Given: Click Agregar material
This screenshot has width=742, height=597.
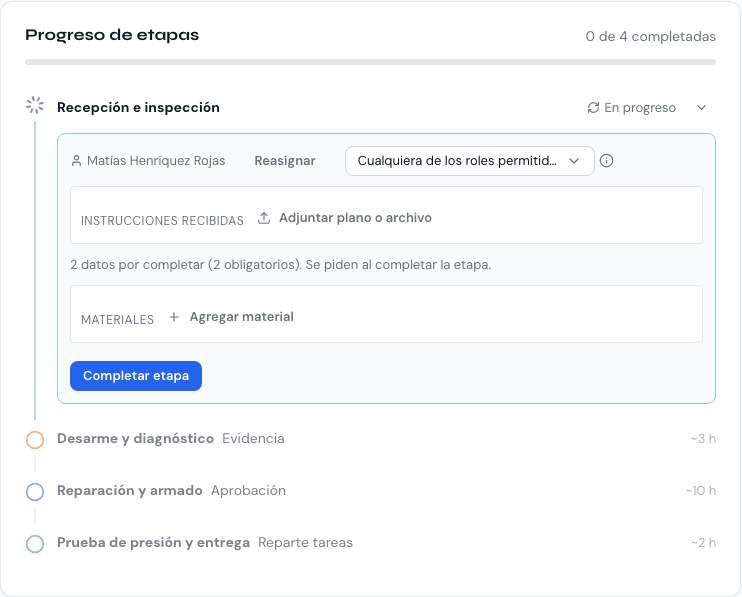Looking at the screenshot, I should click(x=241, y=317).
